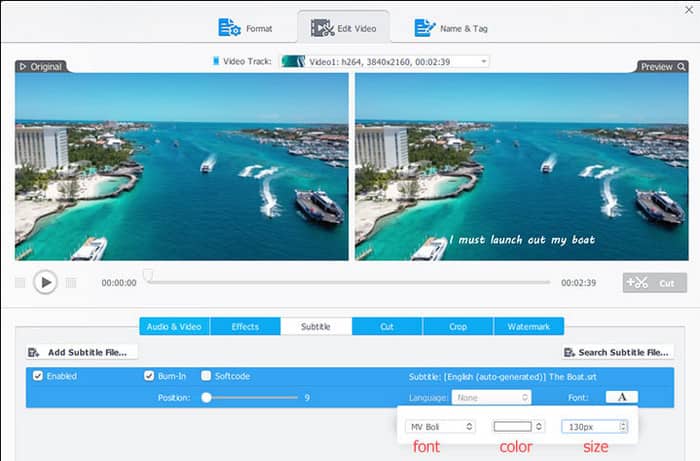Viewport: 700px width, 461px height.
Task: Play the video preview
Action: click(x=45, y=282)
